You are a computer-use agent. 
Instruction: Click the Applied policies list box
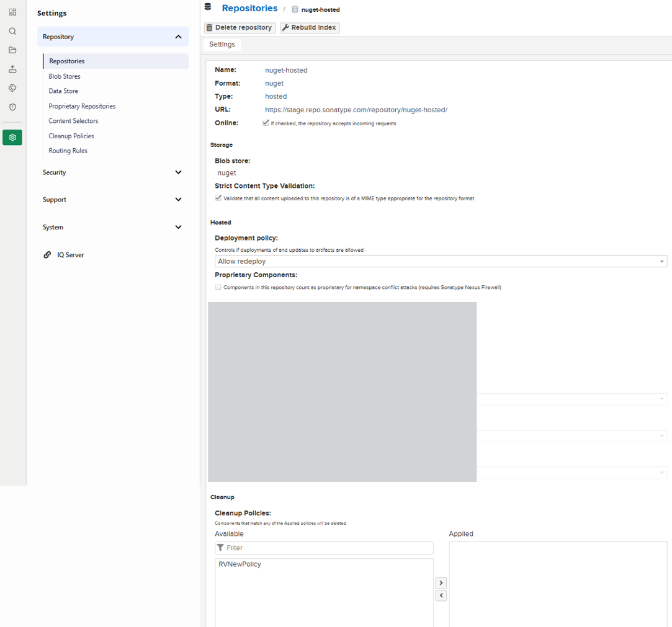558,584
